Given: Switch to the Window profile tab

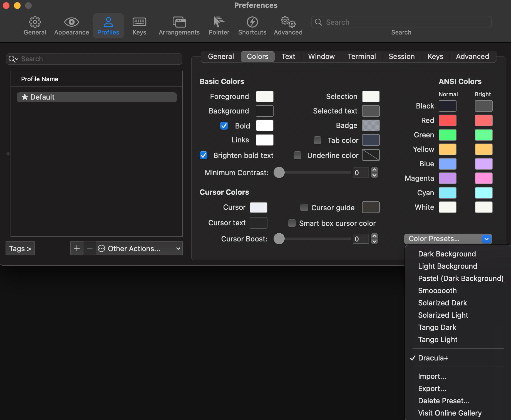Looking at the screenshot, I should click(x=321, y=56).
